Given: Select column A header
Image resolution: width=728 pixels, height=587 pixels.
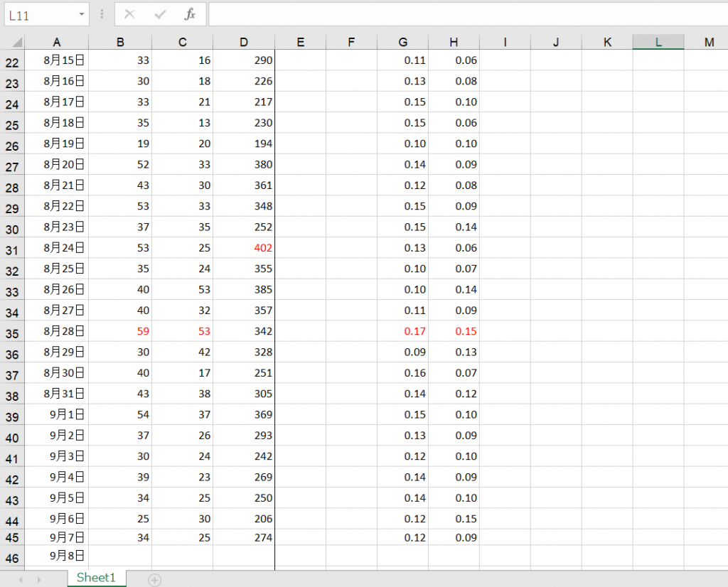Looking at the screenshot, I should 57,42.
